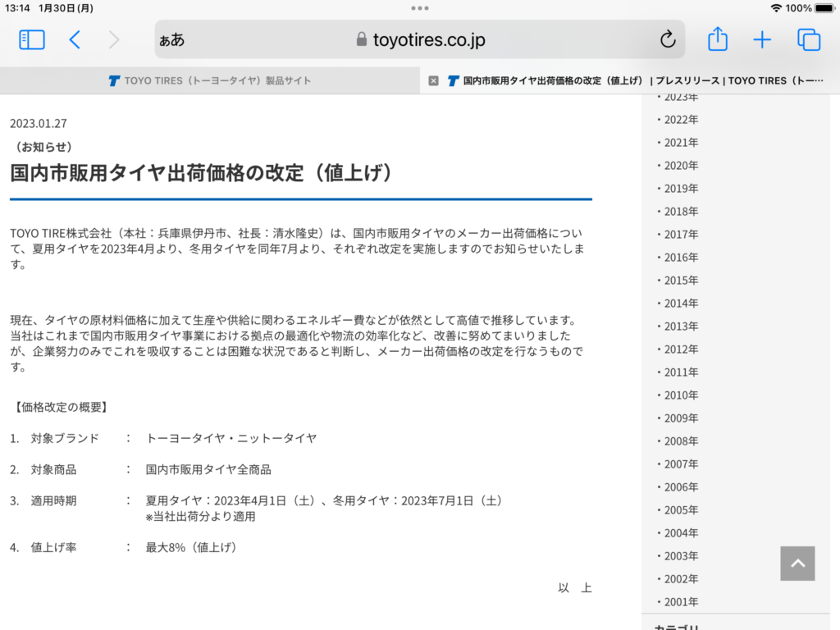The image size is (840, 630).
Task: Tap the 対象ブランド label
Action: tap(65, 438)
